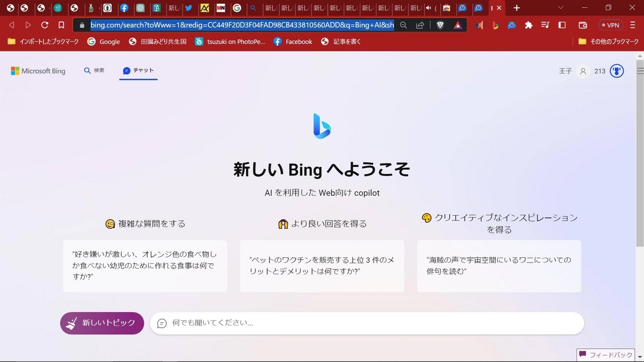Click the blue Bing logo icon
Screen dimensions: 644x362
[x=322, y=126]
